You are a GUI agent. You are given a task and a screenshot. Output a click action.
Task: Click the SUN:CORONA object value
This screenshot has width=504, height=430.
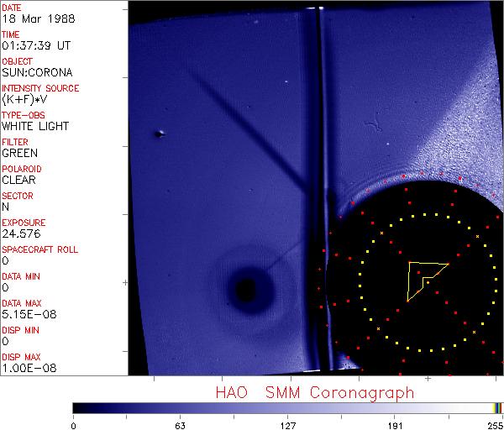[37, 72]
